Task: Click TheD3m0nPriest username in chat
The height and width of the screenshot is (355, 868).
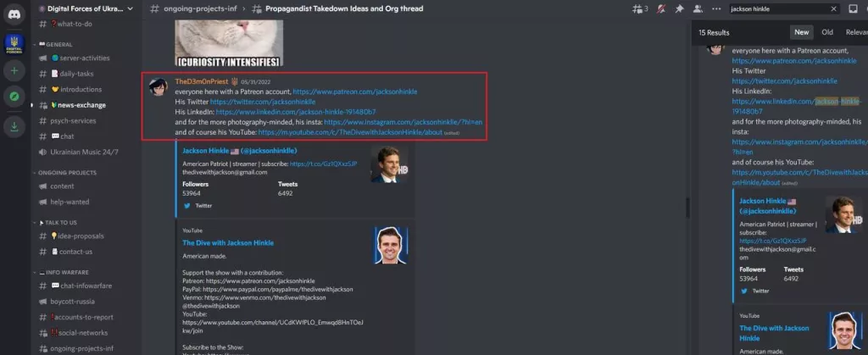Action: (x=202, y=81)
